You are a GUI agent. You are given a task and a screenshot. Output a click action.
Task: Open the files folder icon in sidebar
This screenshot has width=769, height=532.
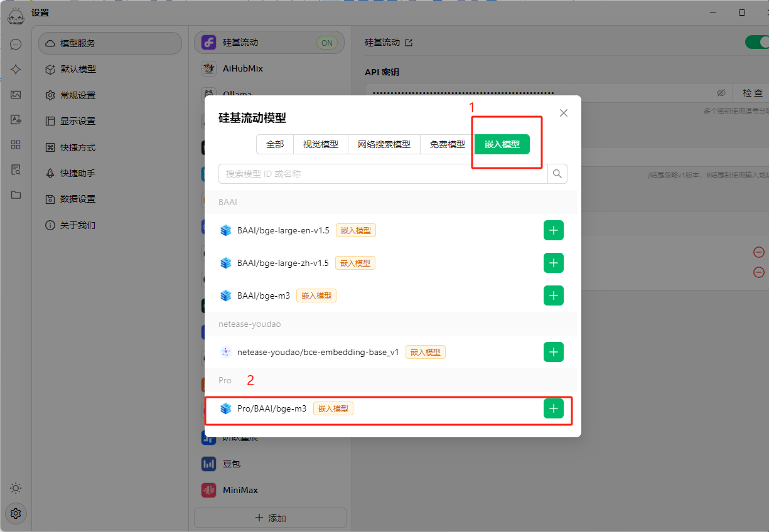pyautogui.click(x=16, y=195)
